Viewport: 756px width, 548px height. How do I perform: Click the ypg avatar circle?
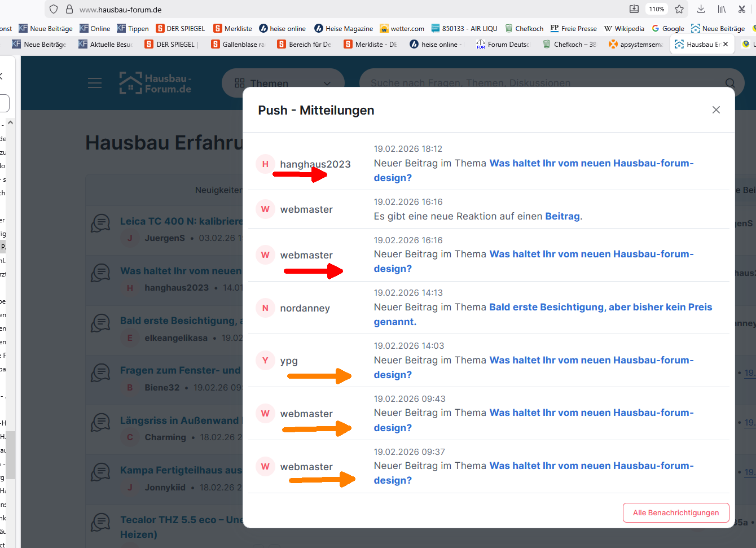tap(265, 361)
